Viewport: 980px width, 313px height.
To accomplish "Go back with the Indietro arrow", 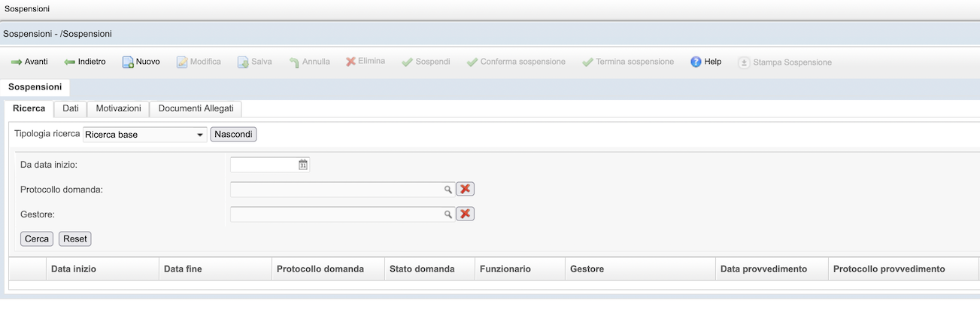I will pos(70,62).
